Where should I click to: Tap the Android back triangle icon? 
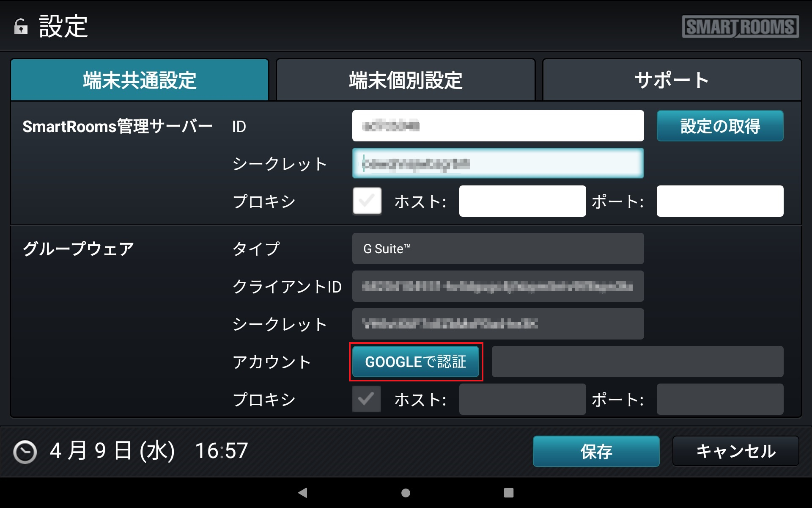click(303, 492)
